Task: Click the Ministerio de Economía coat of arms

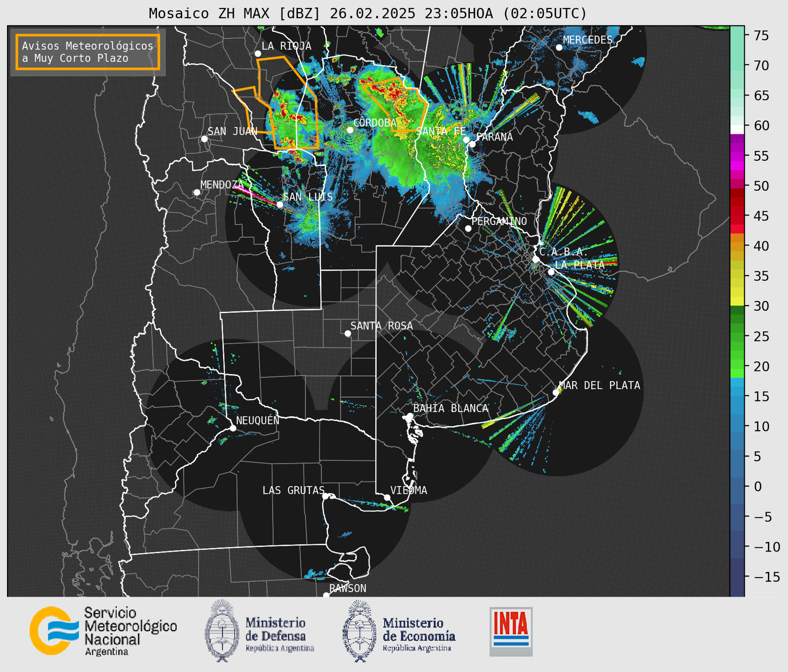Action: tap(358, 631)
